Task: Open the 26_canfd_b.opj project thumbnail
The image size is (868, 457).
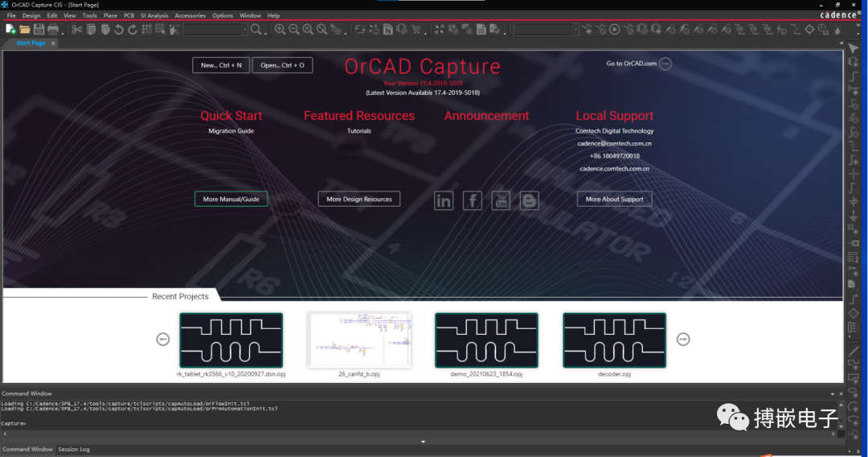Action: pyautogui.click(x=358, y=340)
